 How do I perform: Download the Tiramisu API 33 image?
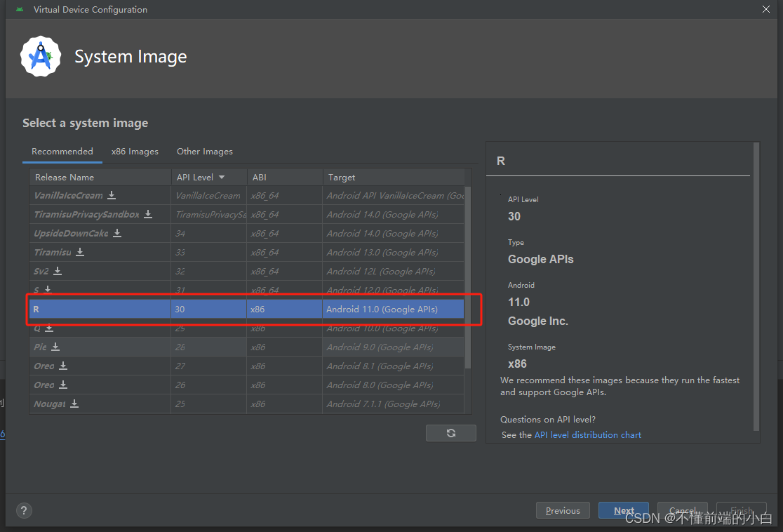tap(80, 252)
